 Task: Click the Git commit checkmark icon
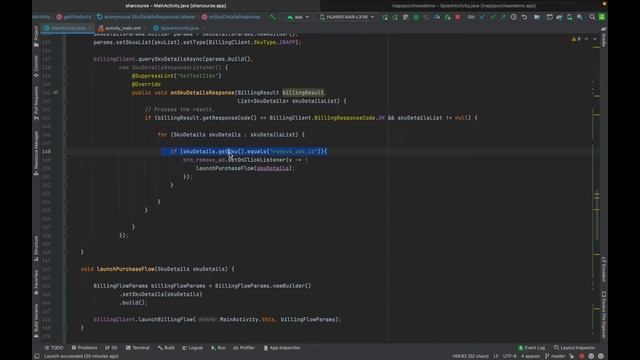pos(493,17)
